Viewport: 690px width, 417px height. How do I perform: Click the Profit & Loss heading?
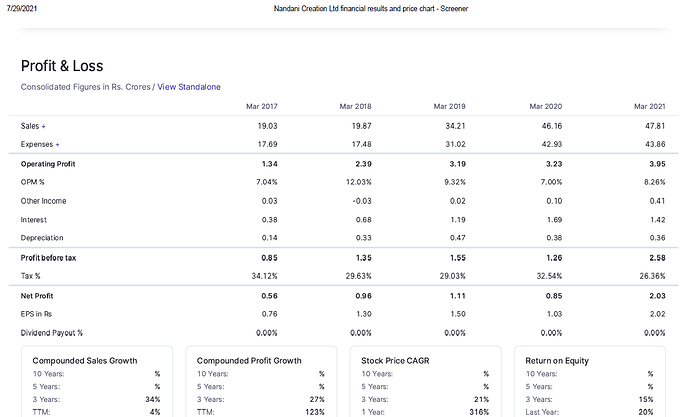click(62, 66)
